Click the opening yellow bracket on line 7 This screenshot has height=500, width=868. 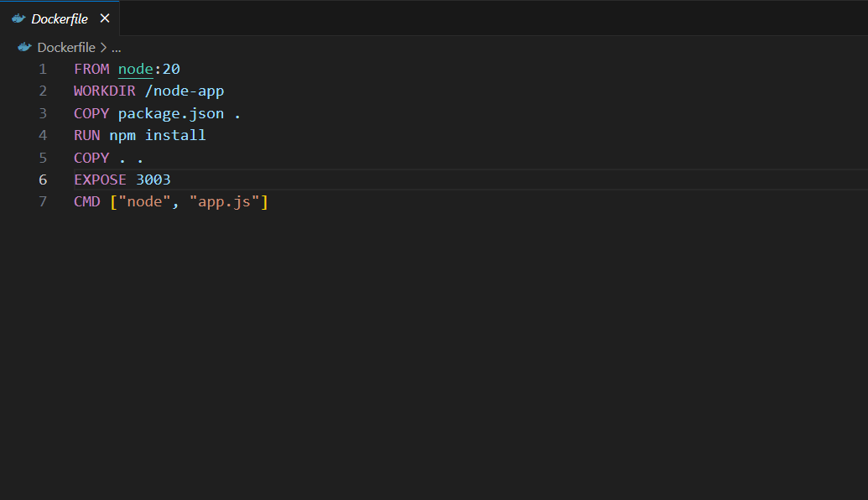pos(113,201)
